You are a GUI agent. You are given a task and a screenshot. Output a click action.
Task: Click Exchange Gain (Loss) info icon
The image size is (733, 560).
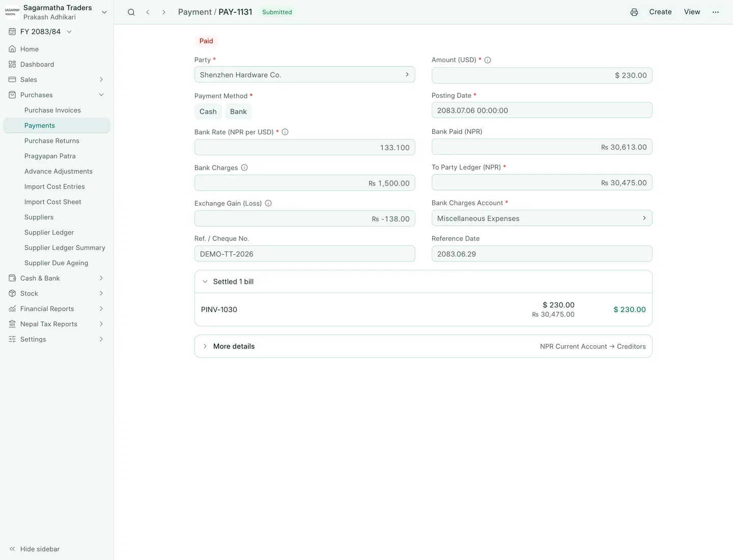tap(268, 203)
